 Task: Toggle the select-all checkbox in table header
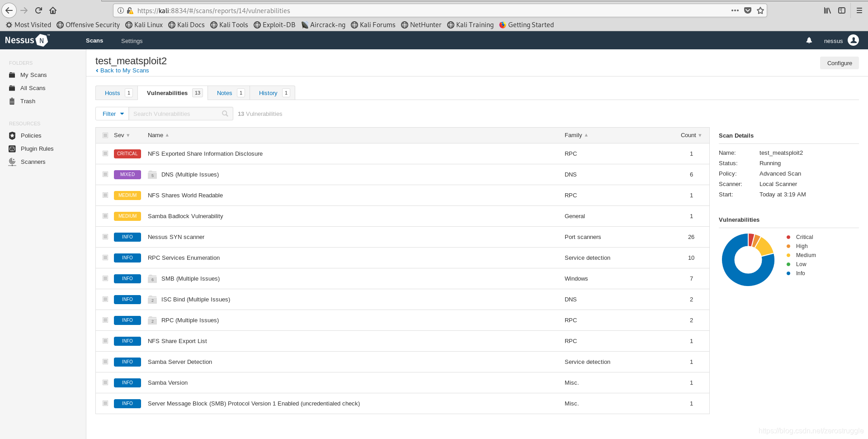point(105,135)
